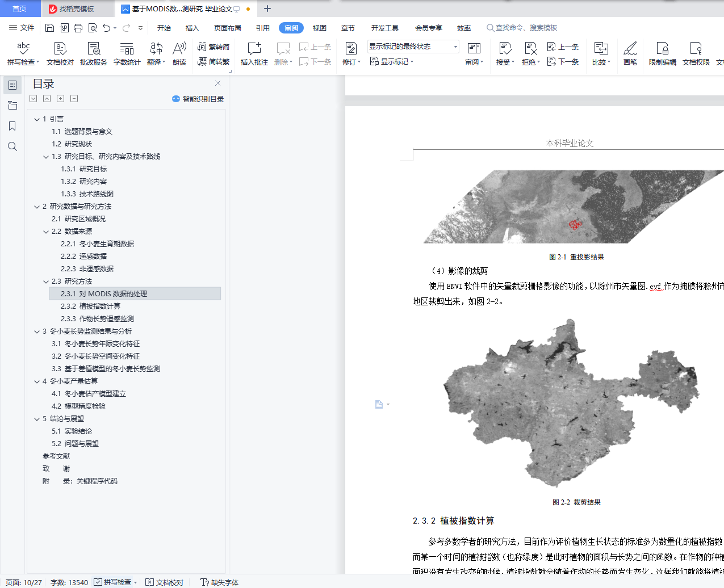Click the 文档校对 proofreading icon in ribbon
The image size is (724, 588).
pos(60,53)
